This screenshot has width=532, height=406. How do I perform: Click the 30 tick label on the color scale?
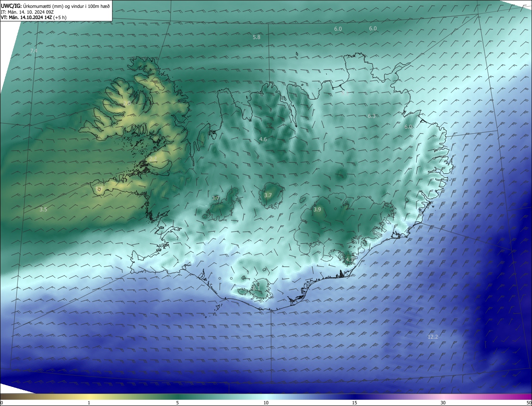pyautogui.click(x=443, y=403)
